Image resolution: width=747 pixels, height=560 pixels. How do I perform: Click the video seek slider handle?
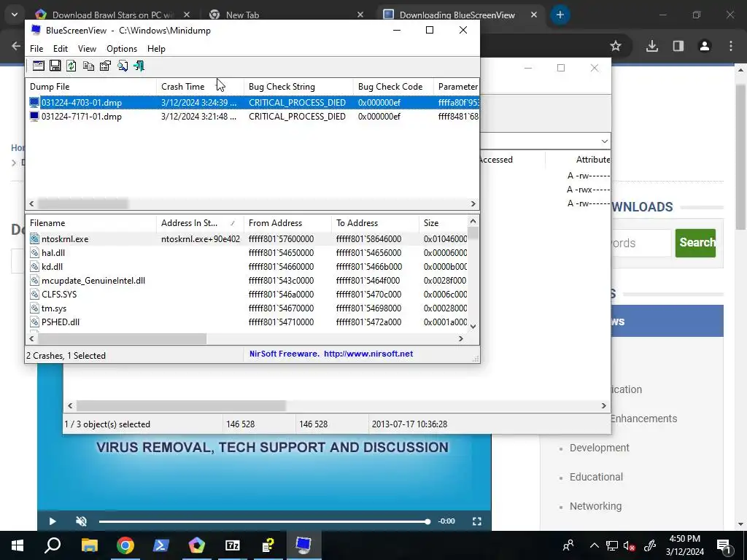click(427, 521)
